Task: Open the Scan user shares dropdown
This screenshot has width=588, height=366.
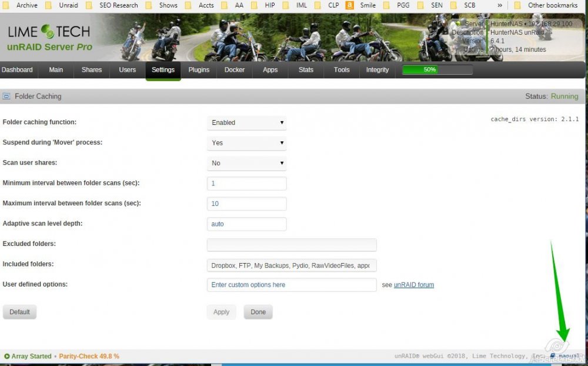Action: pyautogui.click(x=247, y=163)
